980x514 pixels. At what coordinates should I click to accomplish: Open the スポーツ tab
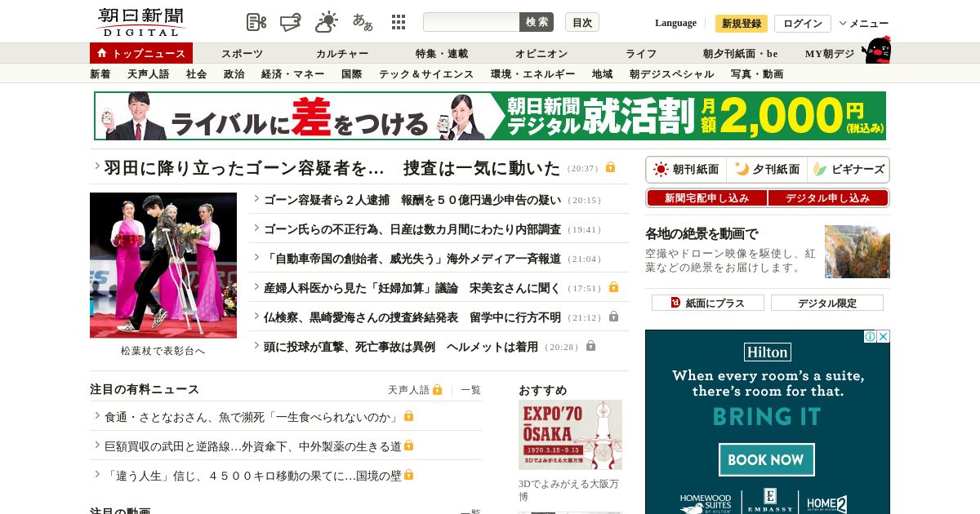[x=242, y=54]
